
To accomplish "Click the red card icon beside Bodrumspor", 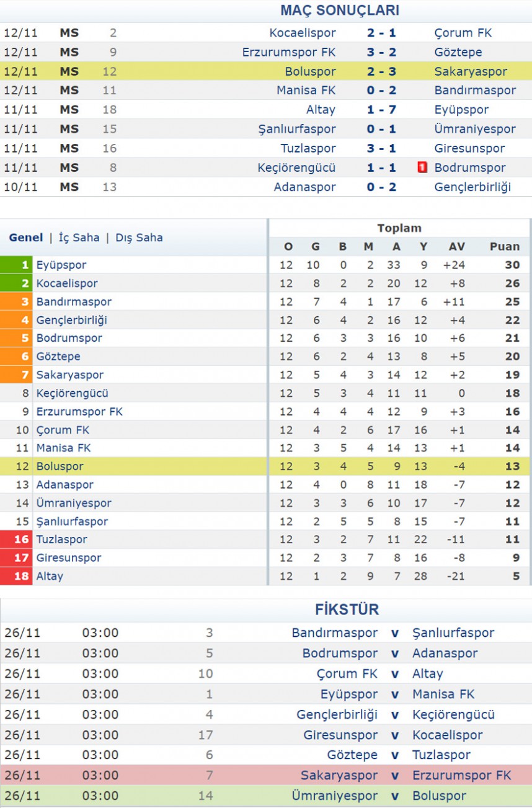I will click(423, 167).
